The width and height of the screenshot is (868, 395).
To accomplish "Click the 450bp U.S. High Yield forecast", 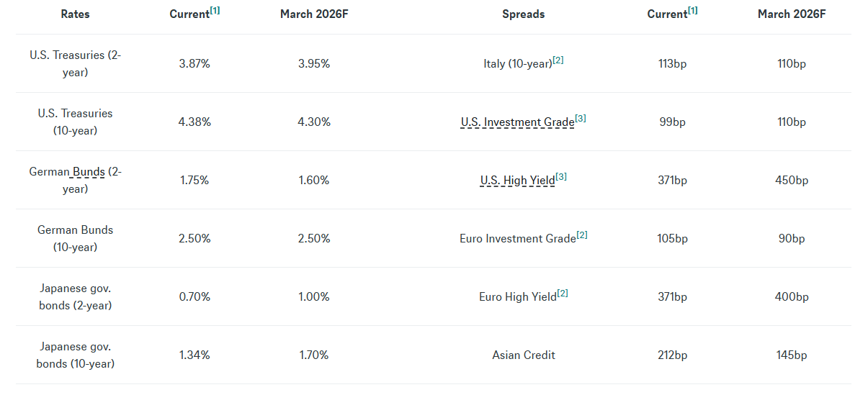I will [792, 181].
